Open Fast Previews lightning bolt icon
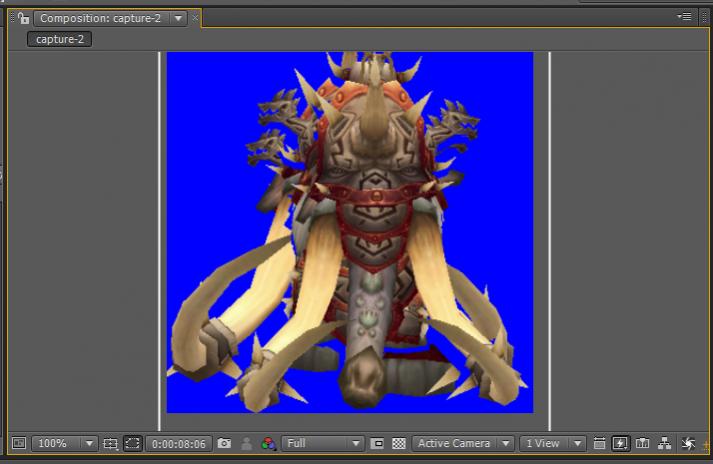713x464 pixels. tap(621, 443)
